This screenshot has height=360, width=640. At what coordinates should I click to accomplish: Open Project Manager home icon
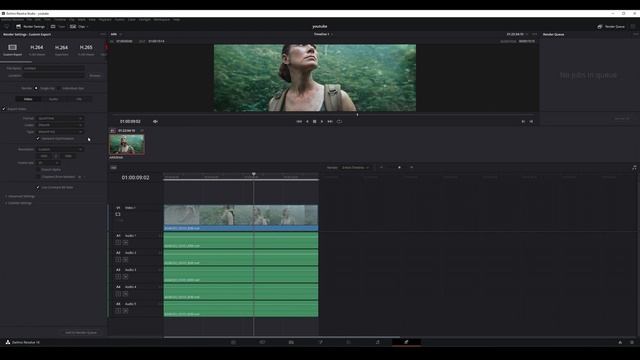[x=620, y=342]
